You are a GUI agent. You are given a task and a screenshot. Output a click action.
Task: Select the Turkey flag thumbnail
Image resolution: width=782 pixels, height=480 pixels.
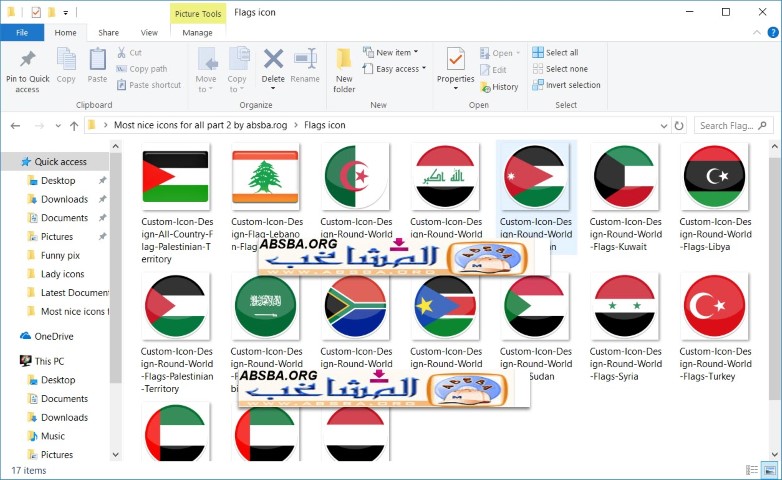point(714,306)
